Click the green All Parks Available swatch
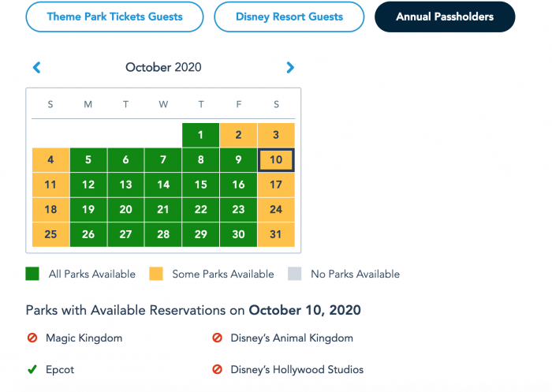 tap(32, 274)
